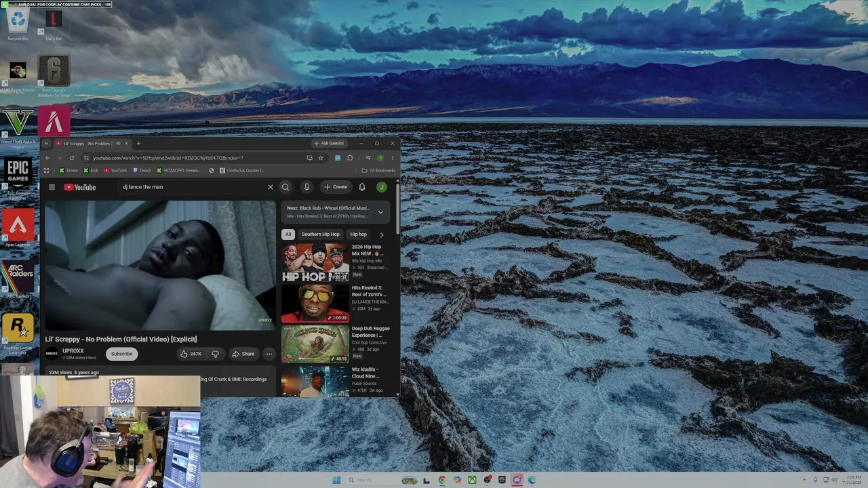
Task: Click the Lil' Scrappy video player
Action: point(160,265)
